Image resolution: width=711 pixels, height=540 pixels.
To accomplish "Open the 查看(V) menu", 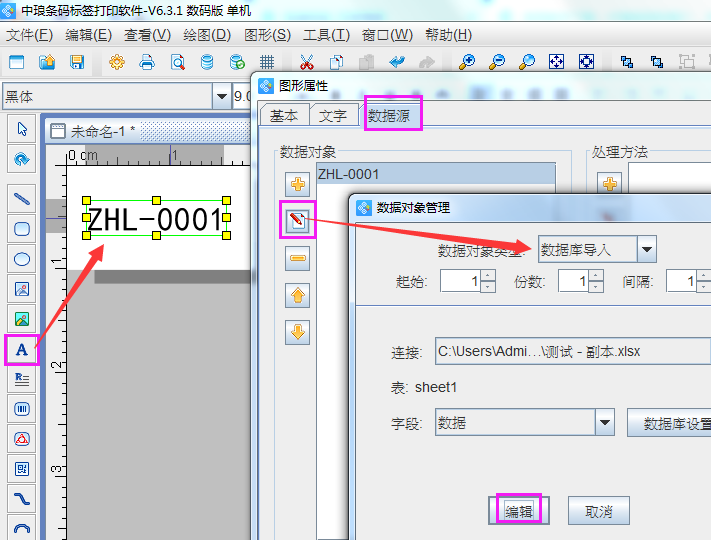I will click(147, 35).
